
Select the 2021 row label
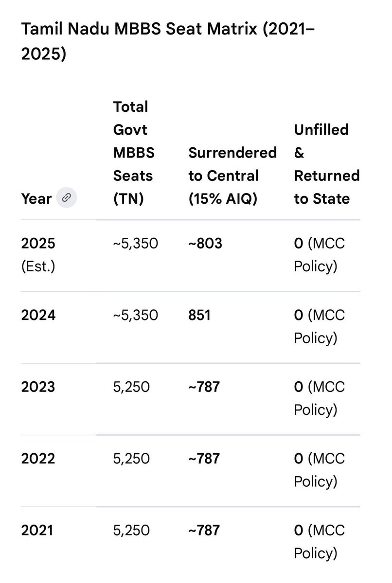(37, 530)
